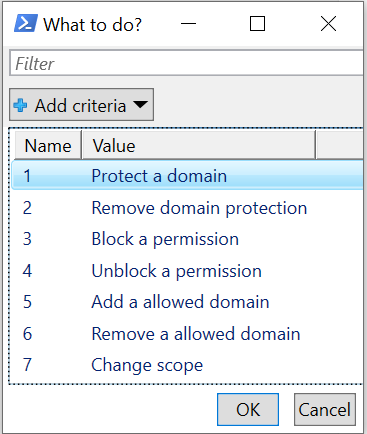Select the row Unblock a permission
The width and height of the screenshot is (367, 434).
pyautogui.click(x=188, y=271)
